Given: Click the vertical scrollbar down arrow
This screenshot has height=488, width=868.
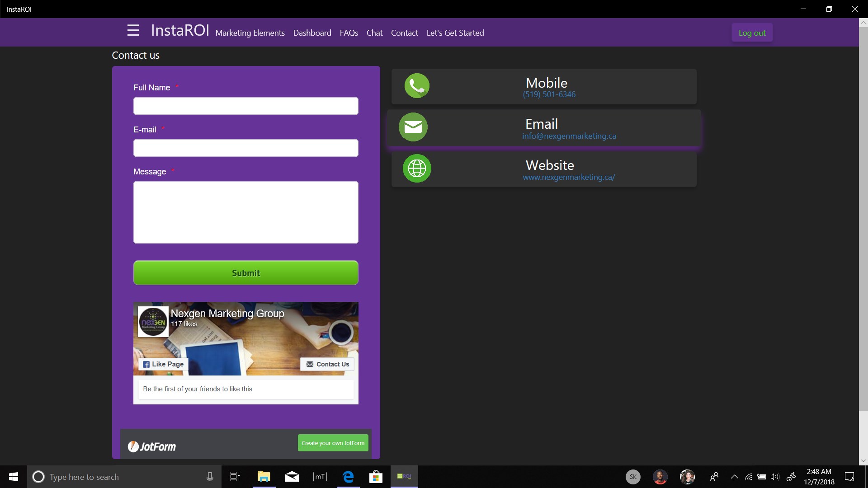Looking at the screenshot, I should [x=863, y=461].
